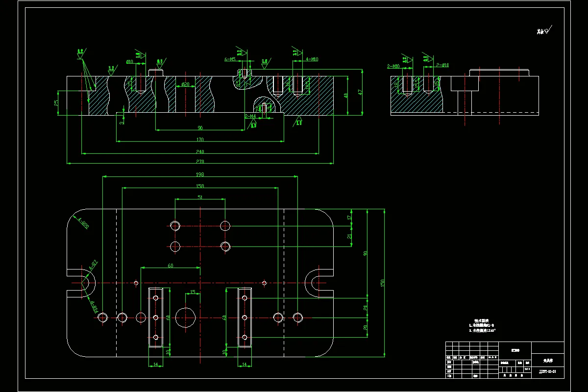Select the 25 dimension on section view
Image resolution: width=588 pixels, height=392 pixels.
click(56, 103)
